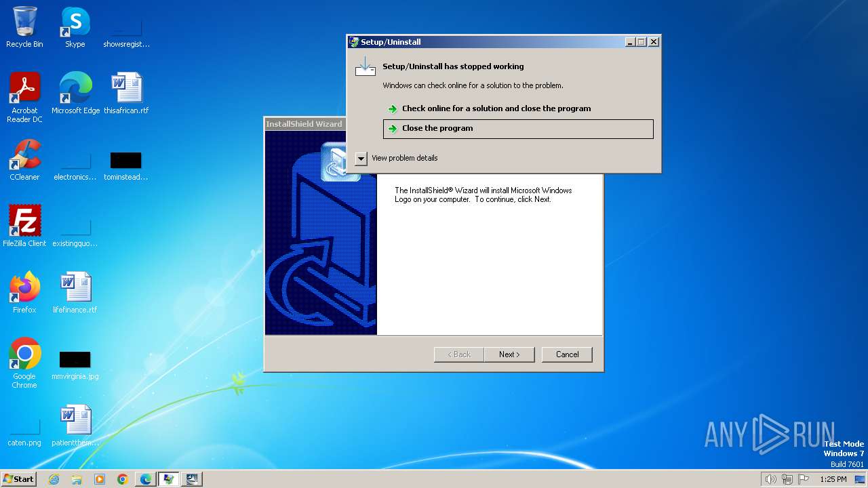This screenshot has width=868, height=488.
Task: Select caten.png image file
Action: (x=24, y=431)
